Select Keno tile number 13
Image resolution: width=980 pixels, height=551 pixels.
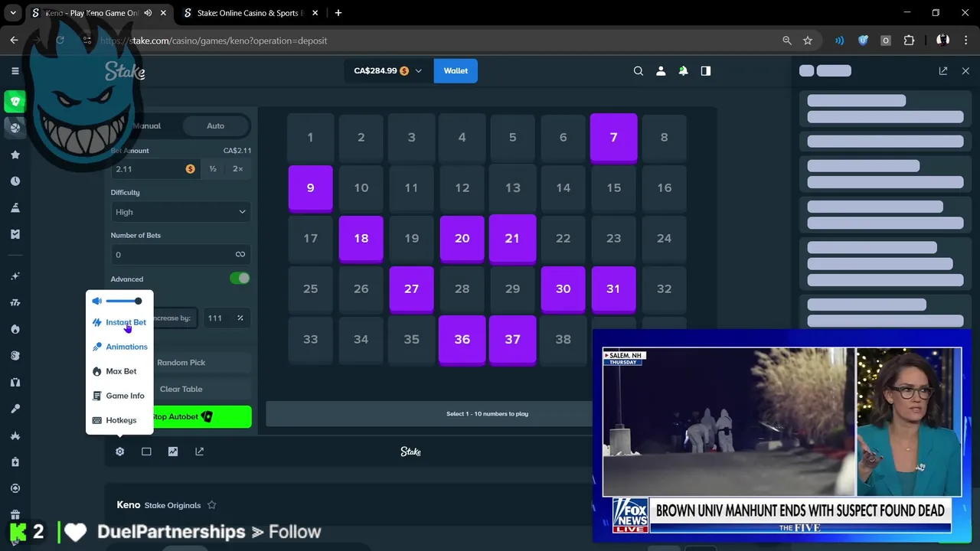click(x=512, y=188)
